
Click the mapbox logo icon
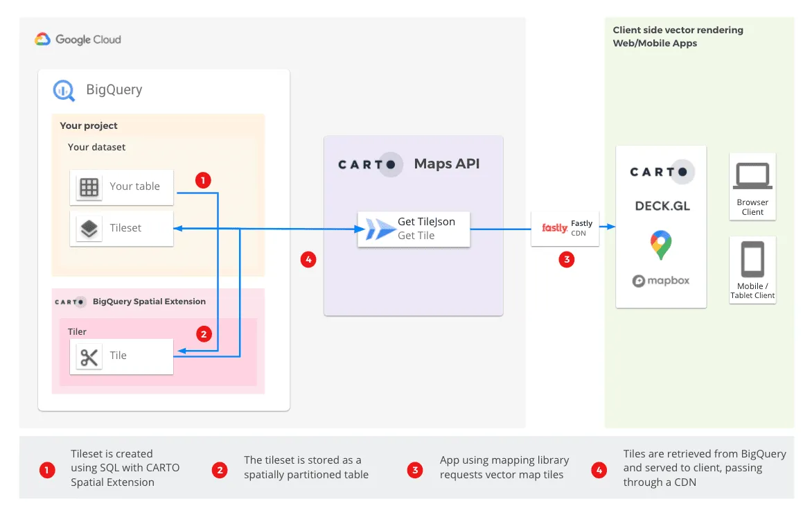(639, 281)
